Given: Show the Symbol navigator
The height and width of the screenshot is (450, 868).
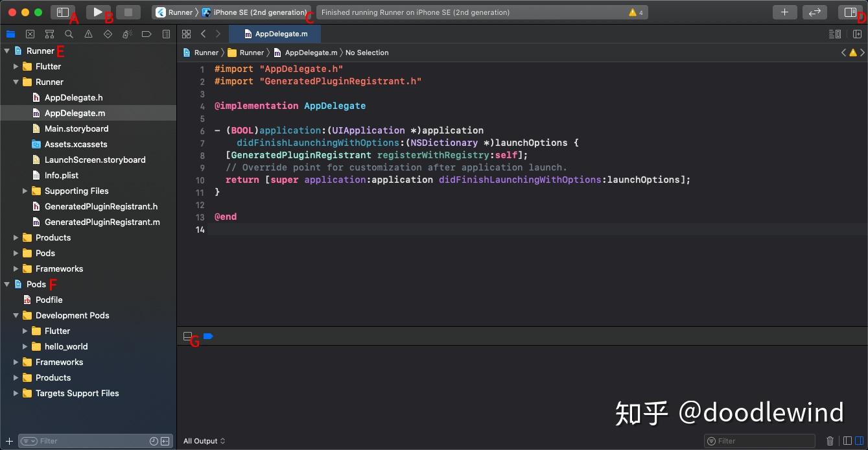Looking at the screenshot, I should tap(49, 34).
